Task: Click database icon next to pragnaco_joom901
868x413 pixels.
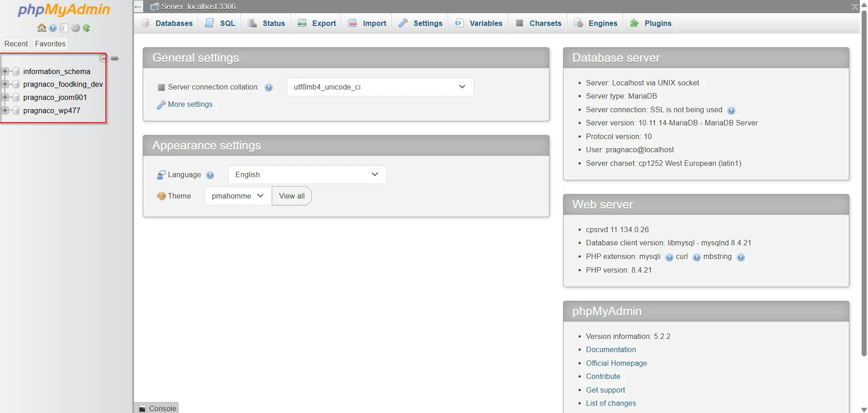Action: click(16, 97)
